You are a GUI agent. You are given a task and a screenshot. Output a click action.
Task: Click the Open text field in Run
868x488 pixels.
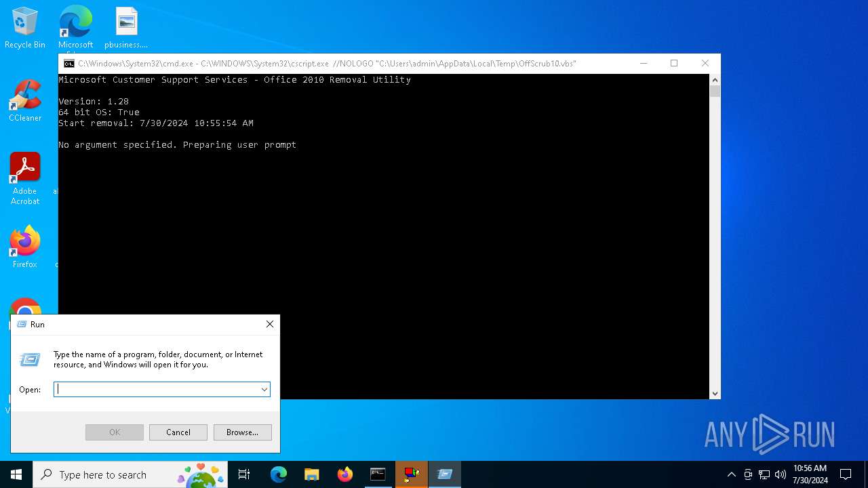(156, 389)
